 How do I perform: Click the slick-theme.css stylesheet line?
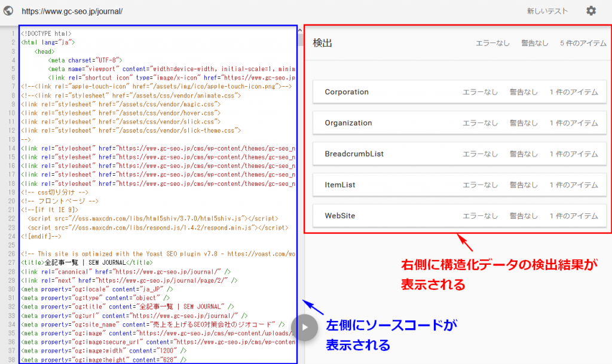pyautogui.click(x=131, y=130)
